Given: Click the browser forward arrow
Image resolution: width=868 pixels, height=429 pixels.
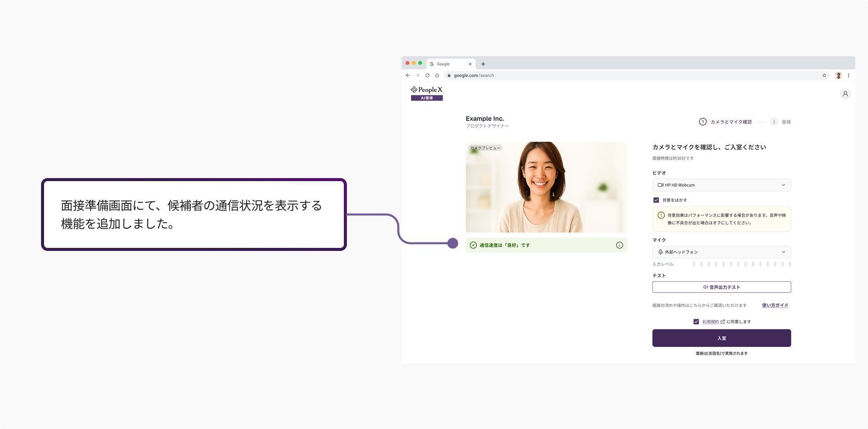Looking at the screenshot, I should tap(417, 75).
